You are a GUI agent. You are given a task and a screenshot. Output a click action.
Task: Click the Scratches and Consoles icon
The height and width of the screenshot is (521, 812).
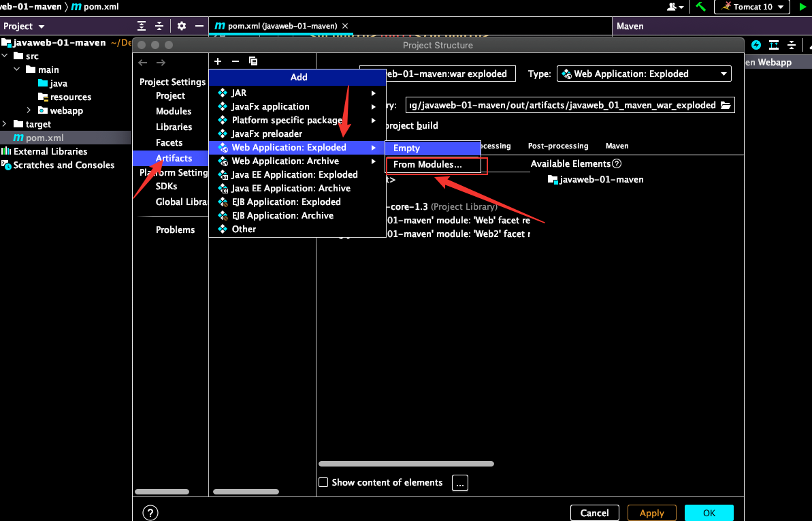click(6, 165)
